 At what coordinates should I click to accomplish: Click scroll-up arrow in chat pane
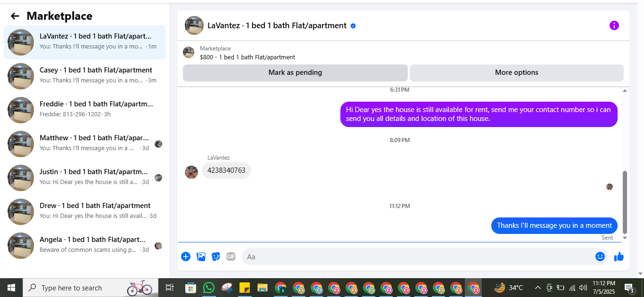click(625, 90)
